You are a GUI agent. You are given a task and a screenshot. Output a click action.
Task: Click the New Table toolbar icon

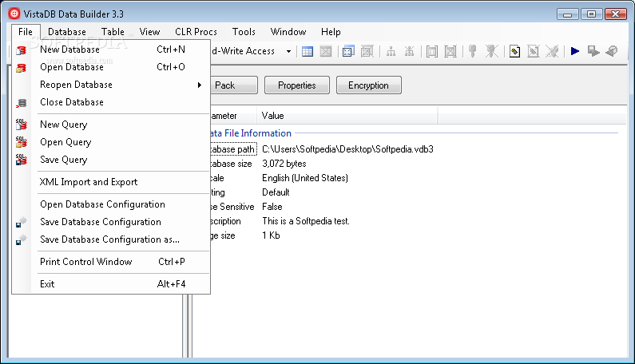[x=308, y=51]
